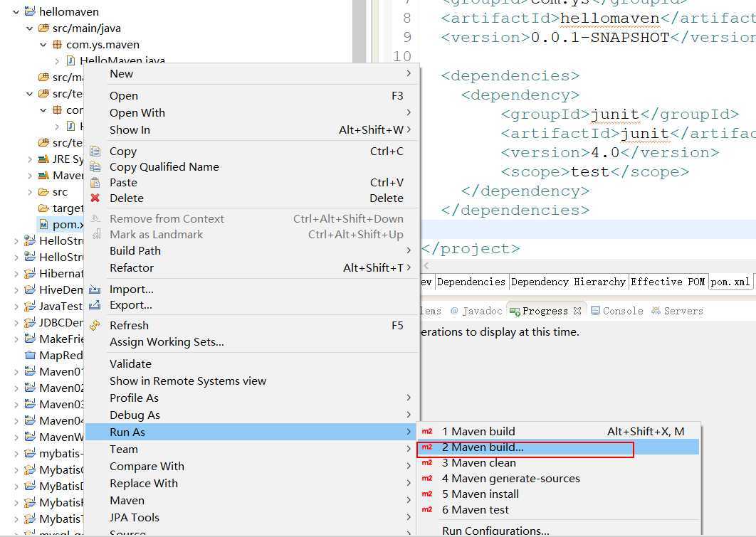The height and width of the screenshot is (537, 756).
Task: Collapse the hellomaven project tree
Action: (16, 11)
